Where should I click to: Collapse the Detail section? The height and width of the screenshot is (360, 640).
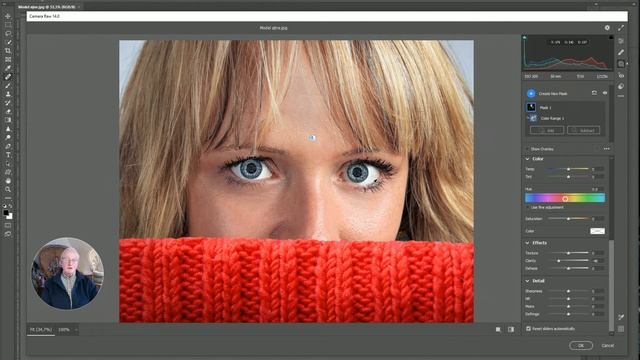[527, 281]
